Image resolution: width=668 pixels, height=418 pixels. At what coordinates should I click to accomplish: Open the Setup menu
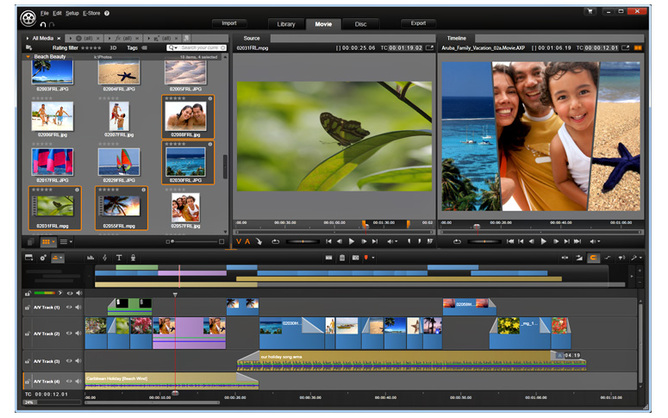72,13
